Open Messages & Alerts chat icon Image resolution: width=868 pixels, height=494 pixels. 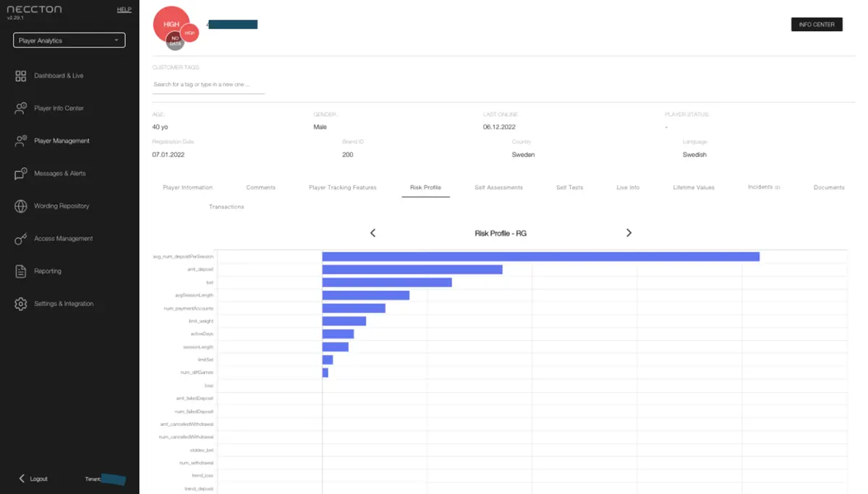(x=20, y=174)
